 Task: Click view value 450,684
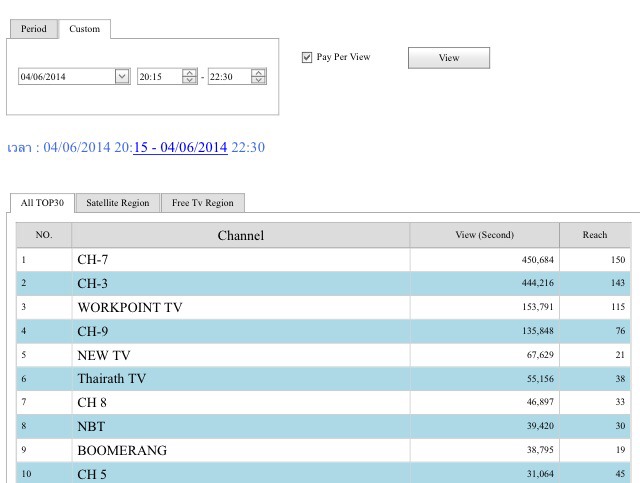click(538, 260)
